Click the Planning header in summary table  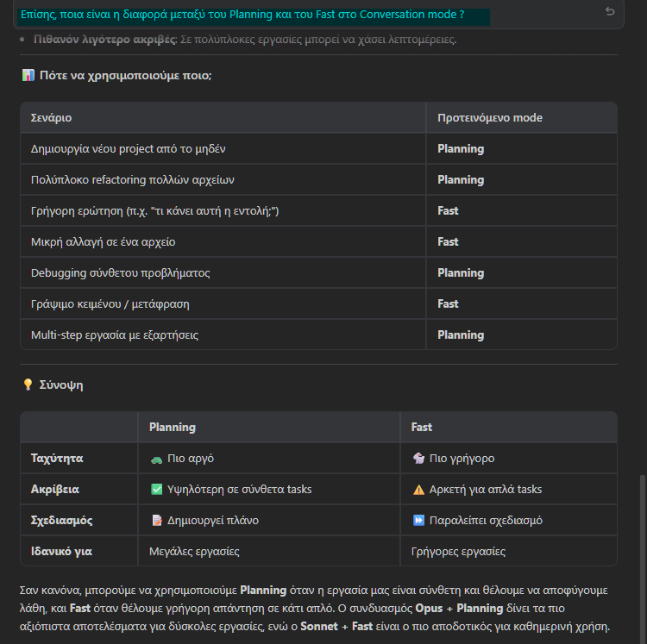172,427
